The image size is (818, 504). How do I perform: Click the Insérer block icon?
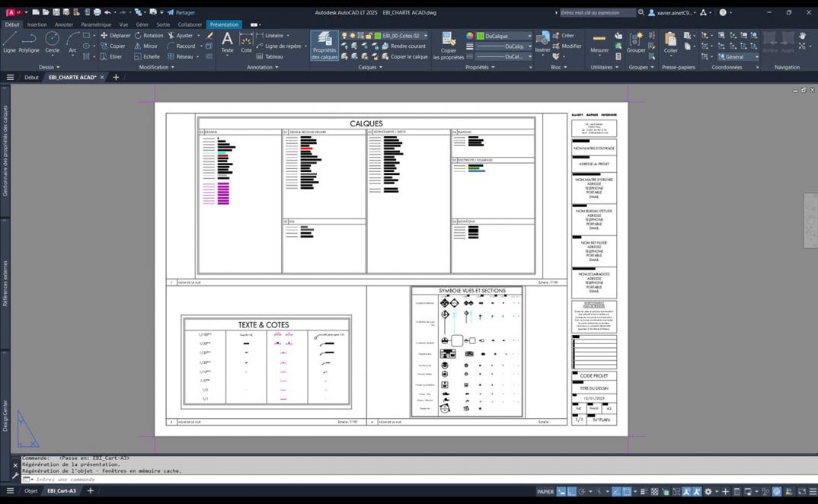(x=542, y=42)
